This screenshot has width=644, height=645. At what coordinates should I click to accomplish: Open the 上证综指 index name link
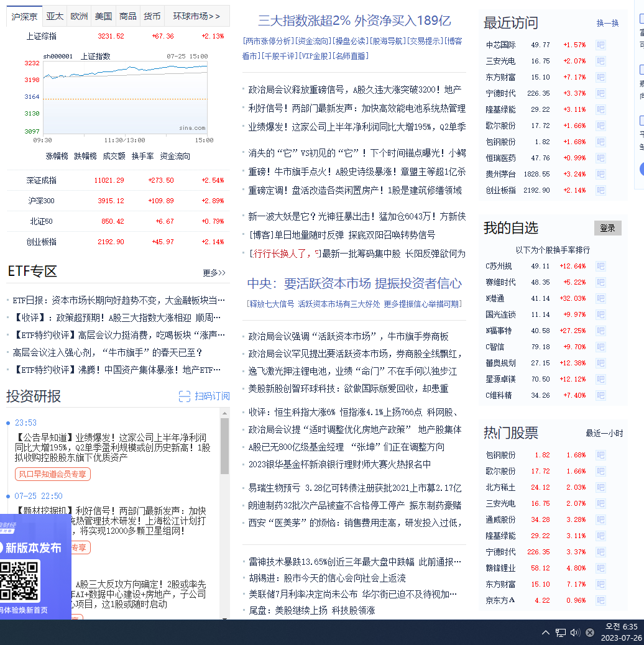[41, 36]
